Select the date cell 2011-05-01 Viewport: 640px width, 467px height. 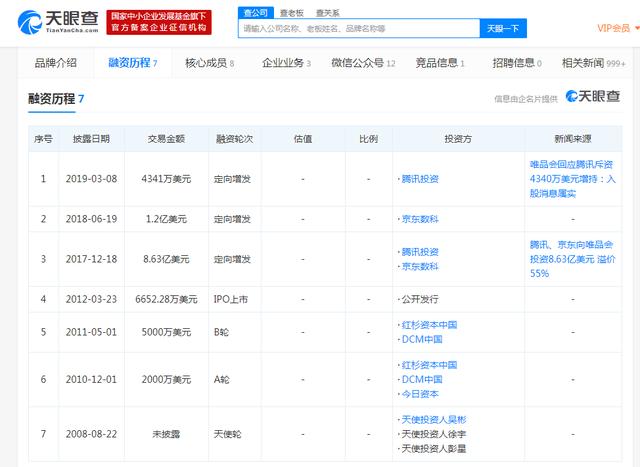[91, 332]
